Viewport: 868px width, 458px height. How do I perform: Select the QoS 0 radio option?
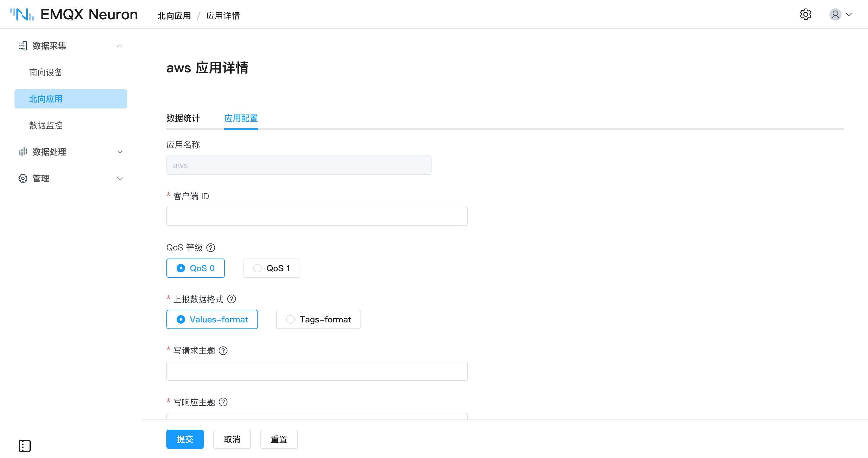pos(195,268)
